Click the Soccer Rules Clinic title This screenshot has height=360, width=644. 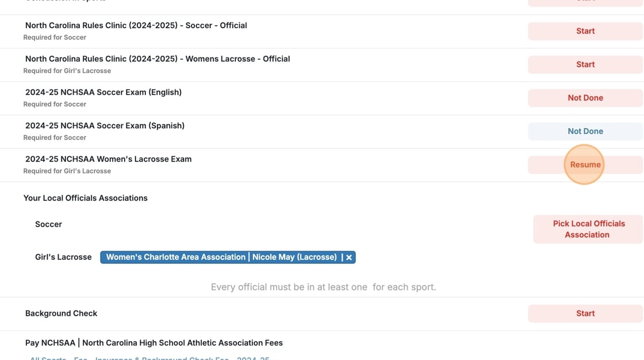136,25
